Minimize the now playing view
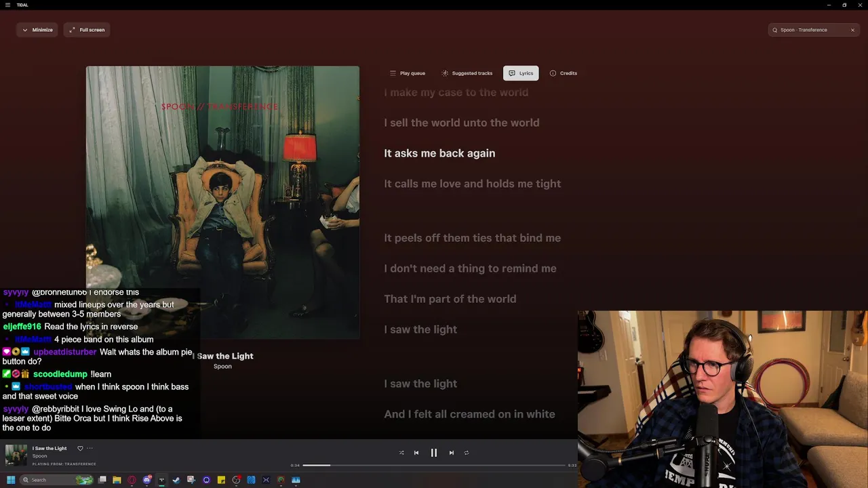This screenshot has height=488, width=868. tap(37, 30)
